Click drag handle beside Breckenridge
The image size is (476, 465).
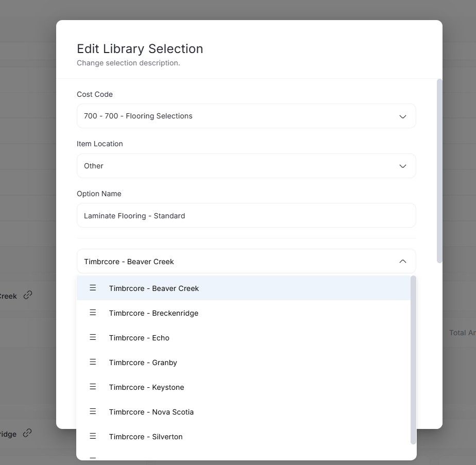point(93,313)
